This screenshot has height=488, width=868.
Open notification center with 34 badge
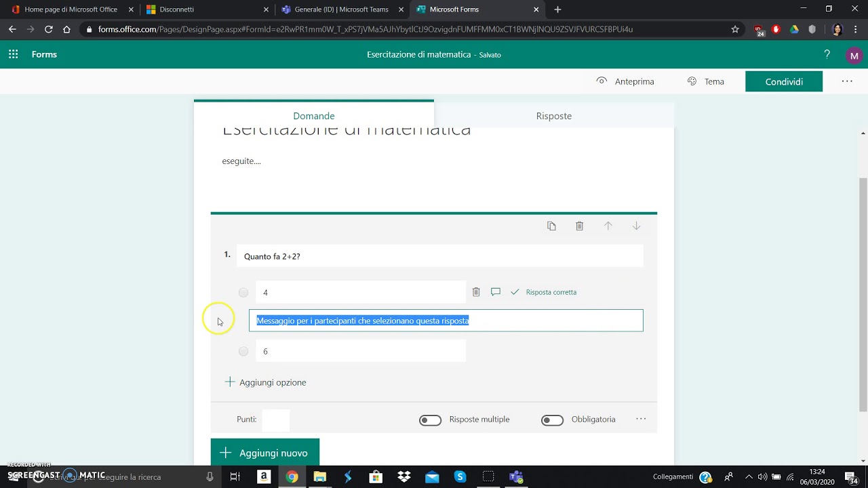(853, 477)
